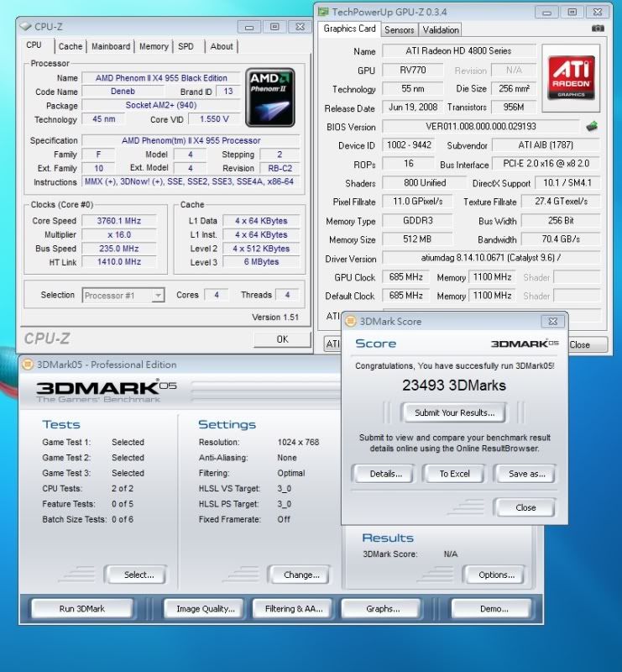Click the BIOS save chip icon in GPU-Z
This screenshot has width=622, height=672.
tap(592, 126)
